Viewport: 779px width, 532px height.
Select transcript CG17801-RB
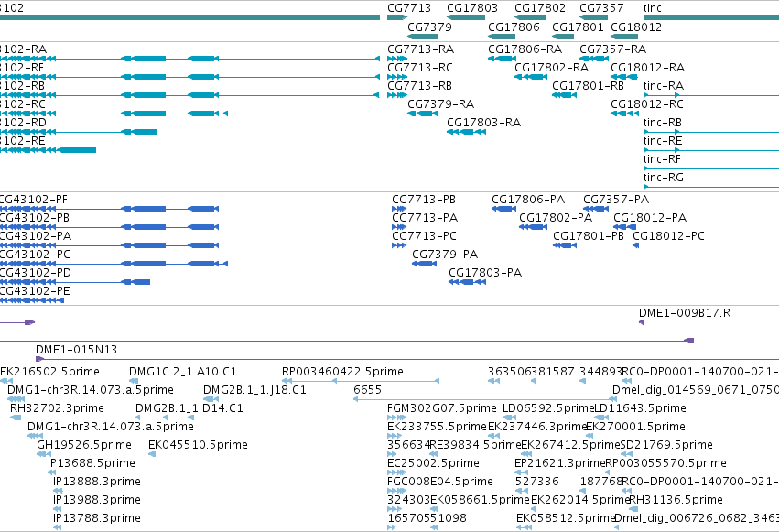click(x=588, y=86)
